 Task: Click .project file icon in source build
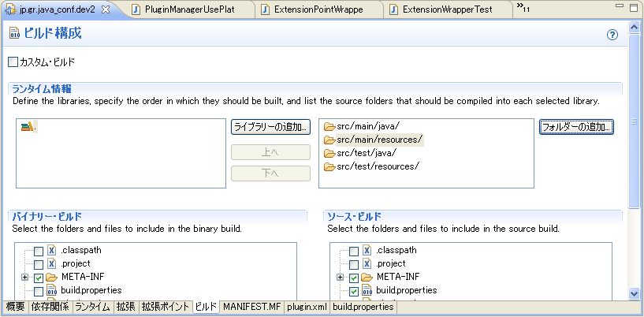[x=367, y=263]
